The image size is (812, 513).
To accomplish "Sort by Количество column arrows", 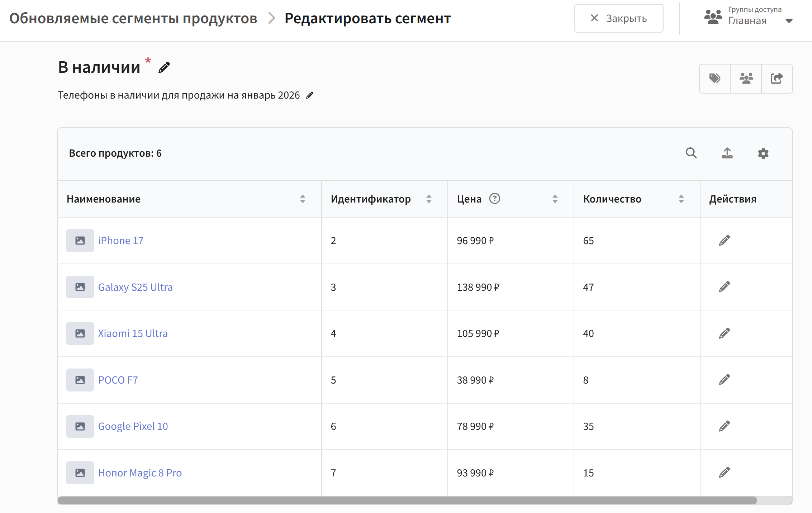I will click(681, 199).
